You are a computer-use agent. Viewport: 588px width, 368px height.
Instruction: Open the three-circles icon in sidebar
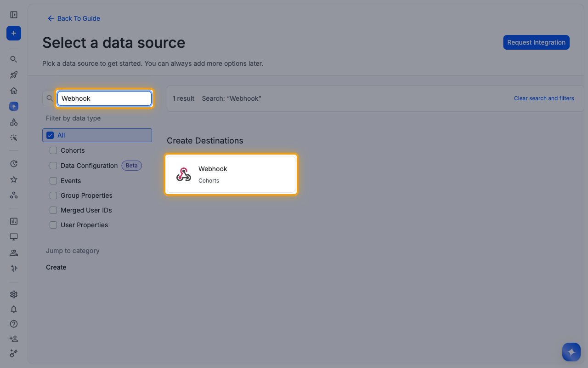(14, 195)
